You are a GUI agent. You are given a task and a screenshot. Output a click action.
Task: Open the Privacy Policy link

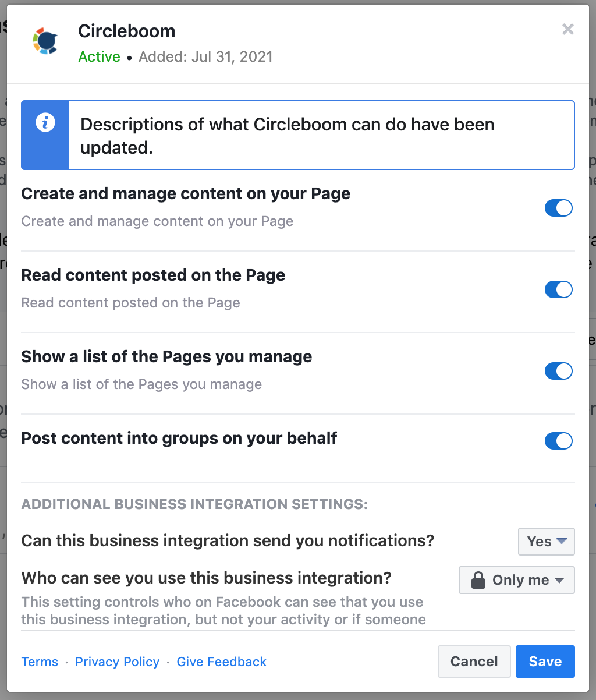point(118,662)
